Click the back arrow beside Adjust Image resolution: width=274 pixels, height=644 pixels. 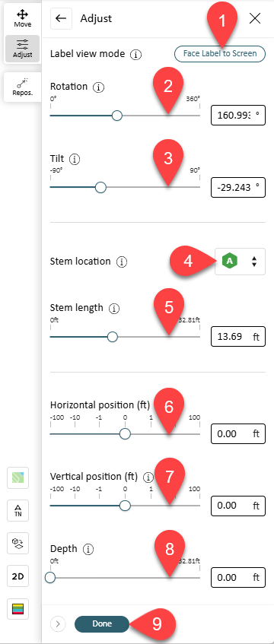click(62, 19)
